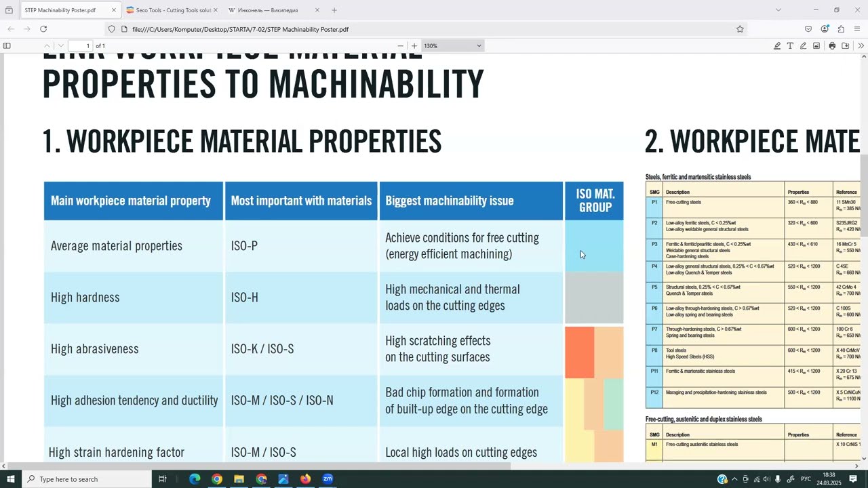
Task: Close the Seco Tools tab
Action: point(216,10)
